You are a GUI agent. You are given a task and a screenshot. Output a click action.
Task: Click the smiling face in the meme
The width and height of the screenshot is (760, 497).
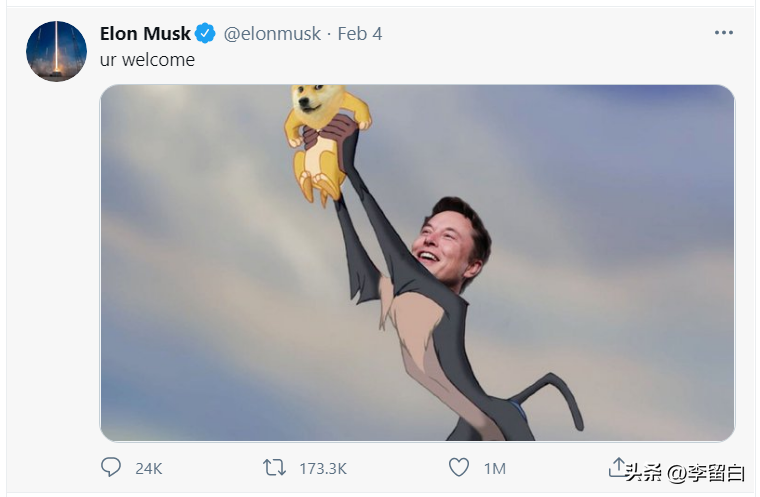(x=447, y=242)
